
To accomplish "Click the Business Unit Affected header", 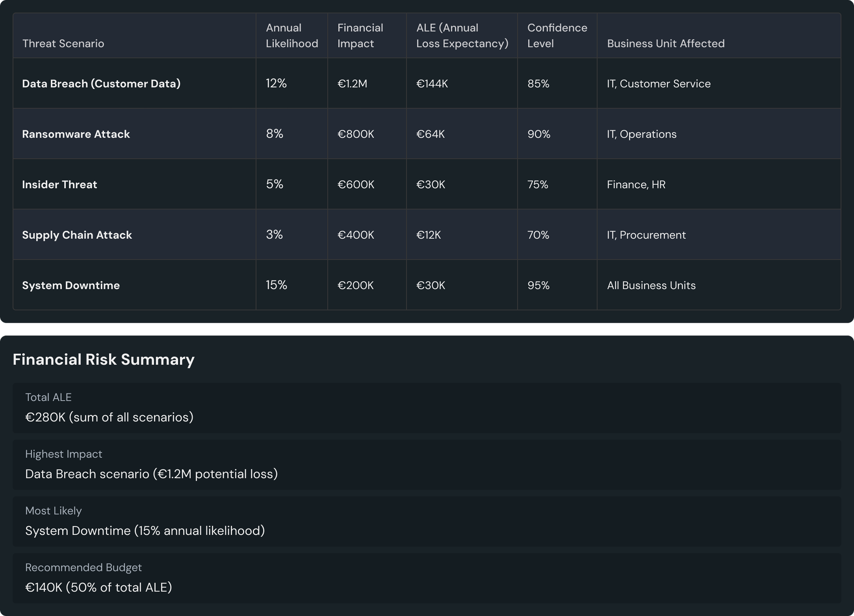I will tap(665, 43).
